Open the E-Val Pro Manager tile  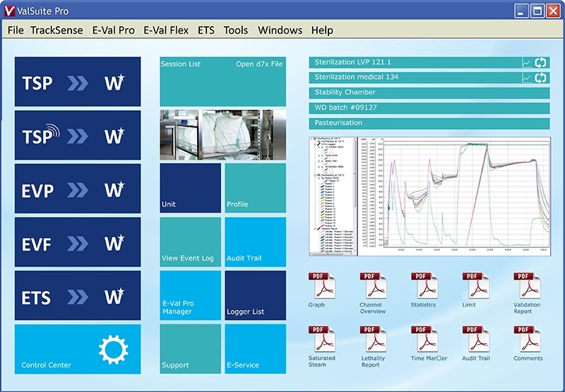190,295
